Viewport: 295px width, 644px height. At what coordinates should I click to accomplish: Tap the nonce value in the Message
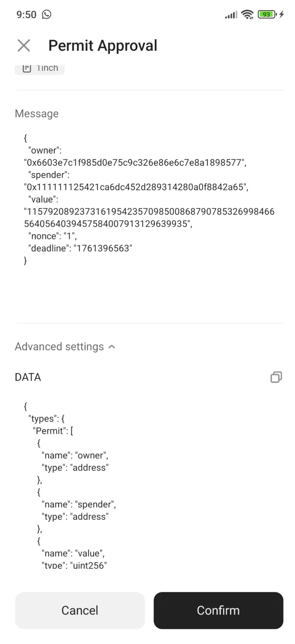(x=68, y=236)
